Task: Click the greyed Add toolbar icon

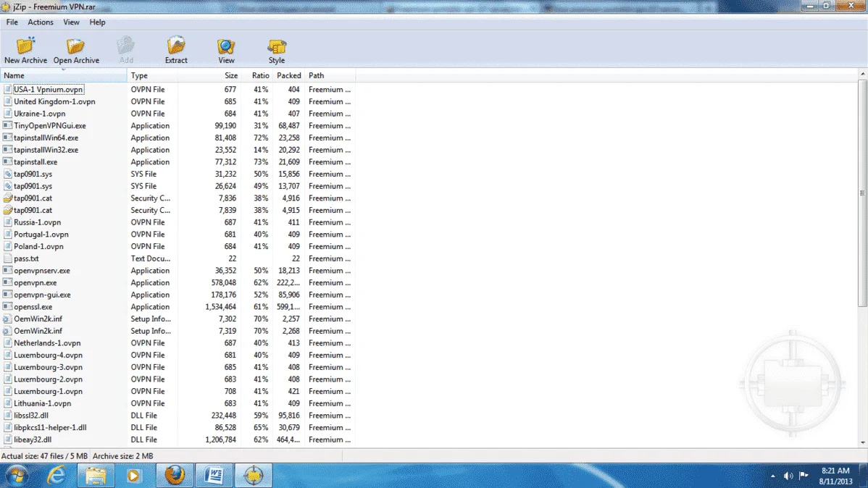Action: [x=125, y=46]
